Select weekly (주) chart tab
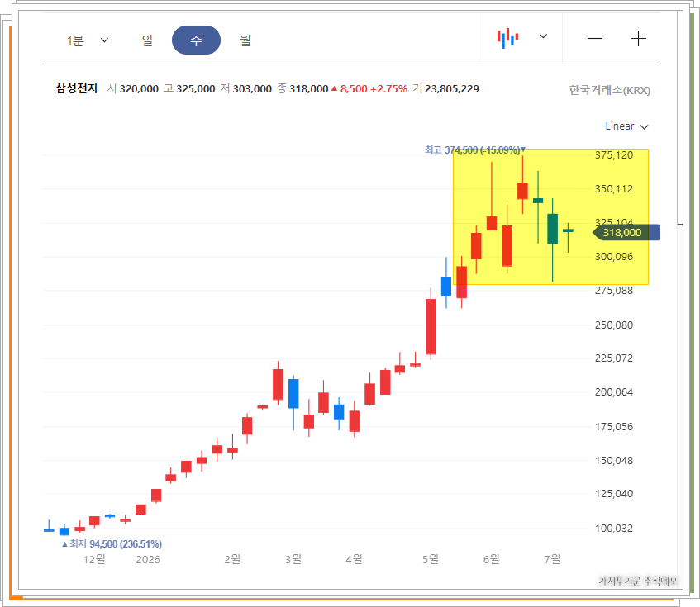Viewport: 700px width, 607px height. 196,40
